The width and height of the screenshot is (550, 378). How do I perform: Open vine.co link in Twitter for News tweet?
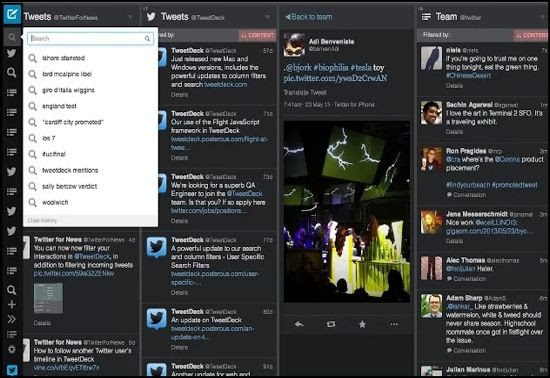(66, 367)
